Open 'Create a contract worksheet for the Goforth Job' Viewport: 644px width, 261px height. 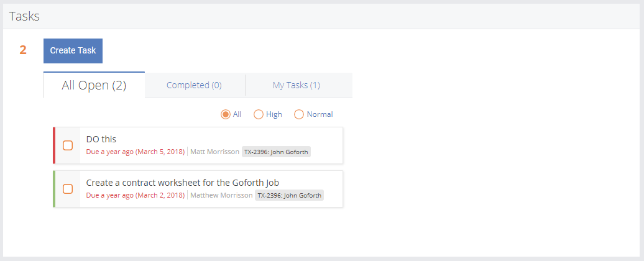(182, 183)
